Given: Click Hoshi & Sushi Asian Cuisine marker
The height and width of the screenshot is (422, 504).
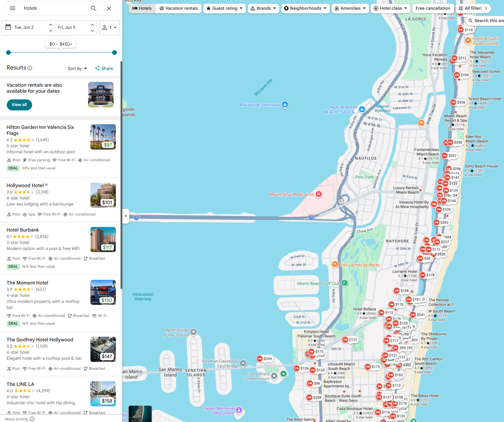Looking at the screenshot, I should coord(468,40).
